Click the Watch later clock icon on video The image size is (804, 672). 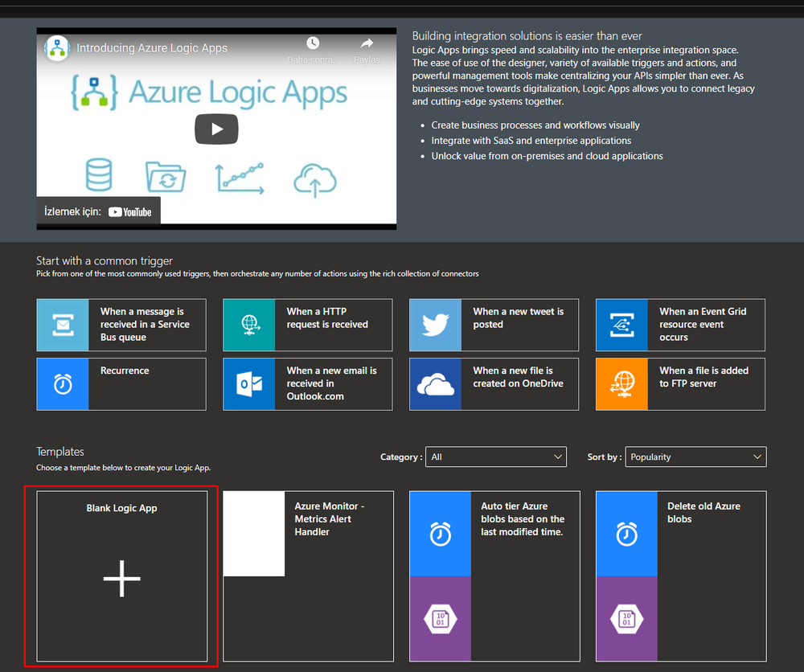pos(313,43)
